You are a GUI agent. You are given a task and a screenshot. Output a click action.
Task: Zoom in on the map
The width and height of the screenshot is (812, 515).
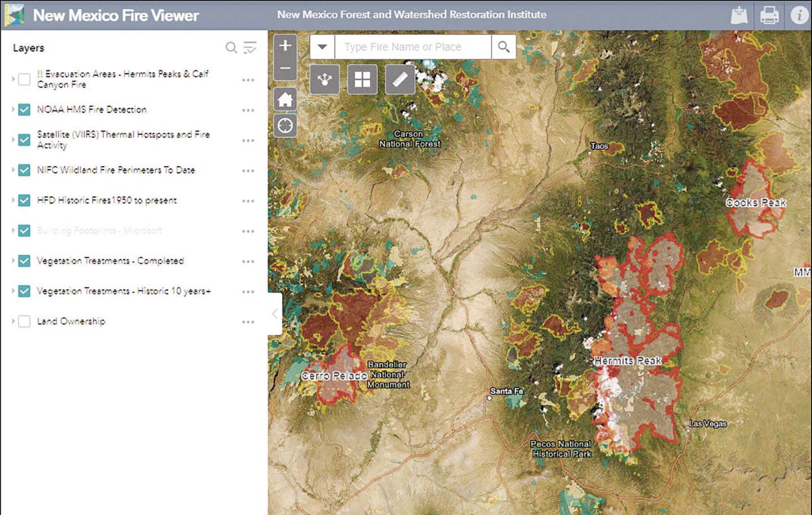(285, 45)
